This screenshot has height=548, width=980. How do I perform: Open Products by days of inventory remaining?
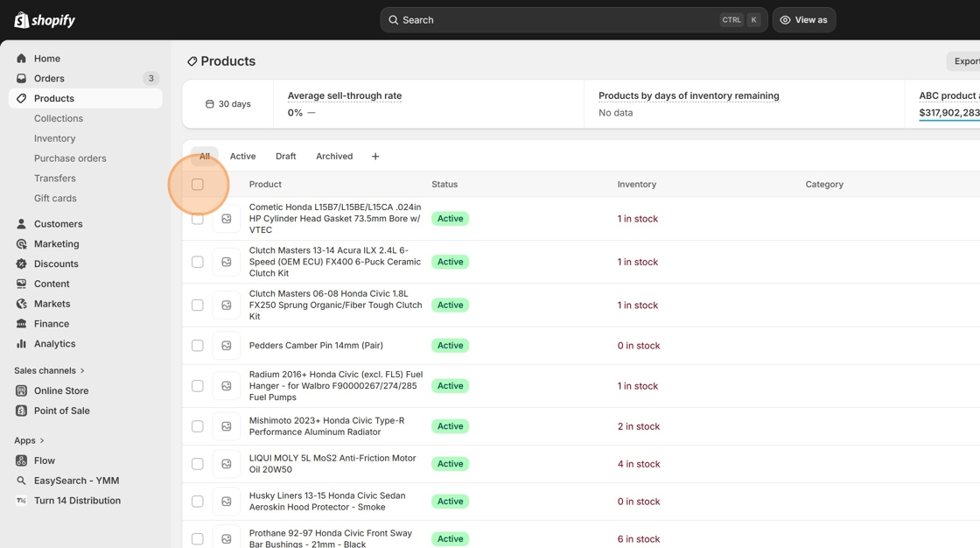coord(689,95)
